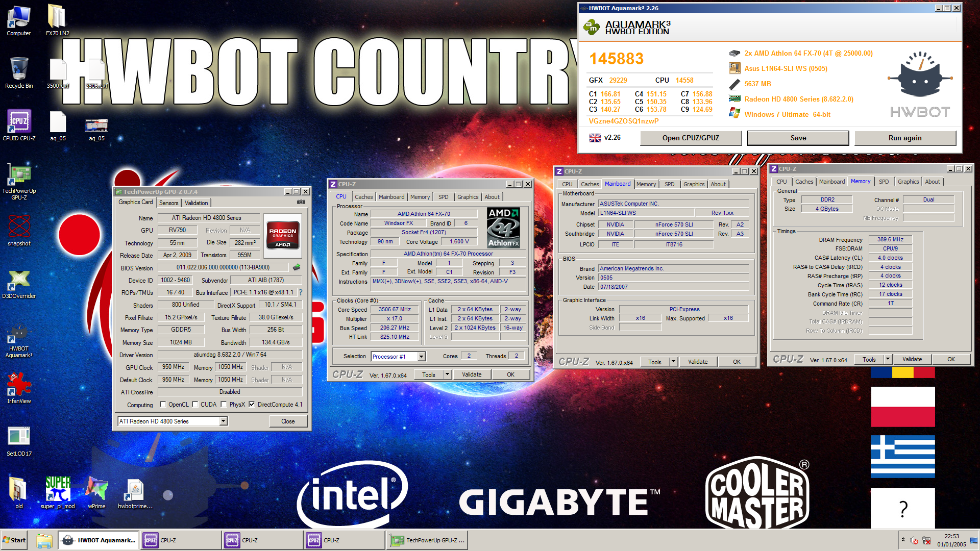
Task: Open Windows Explorer from the taskbar
Action: coord(44,540)
